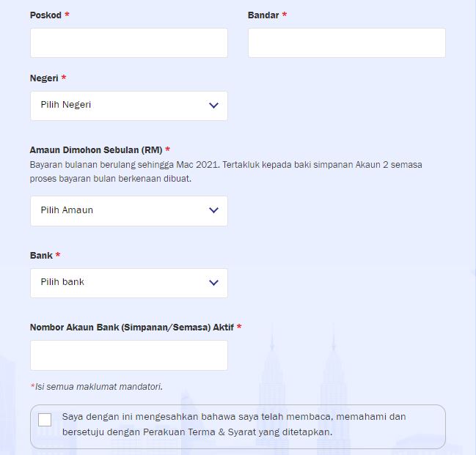Open the Amaun Dimohon Sebulan dropdown
The width and height of the screenshot is (476, 455).
pyautogui.click(x=129, y=211)
